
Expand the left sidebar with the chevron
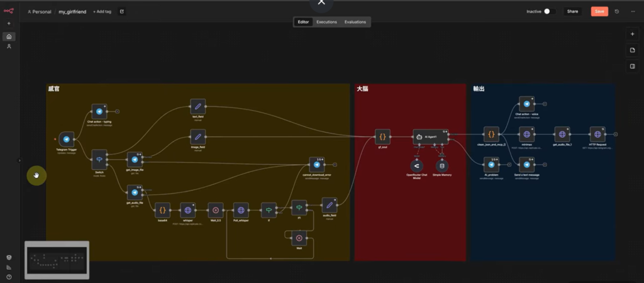click(x=19, y=160)
